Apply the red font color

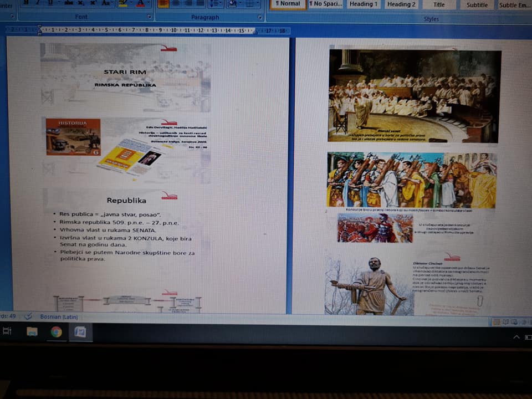click(140, 3)
